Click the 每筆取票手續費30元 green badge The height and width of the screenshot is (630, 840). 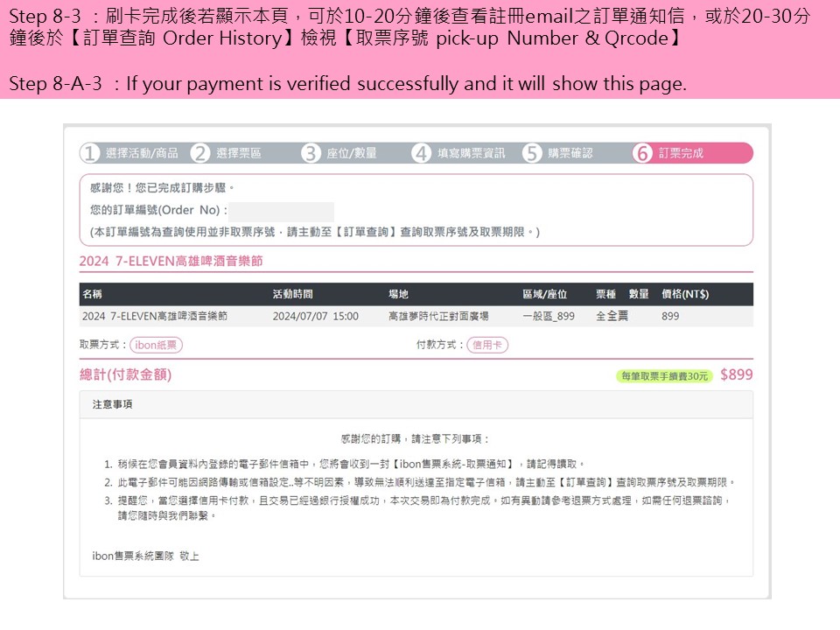(664, 375)
